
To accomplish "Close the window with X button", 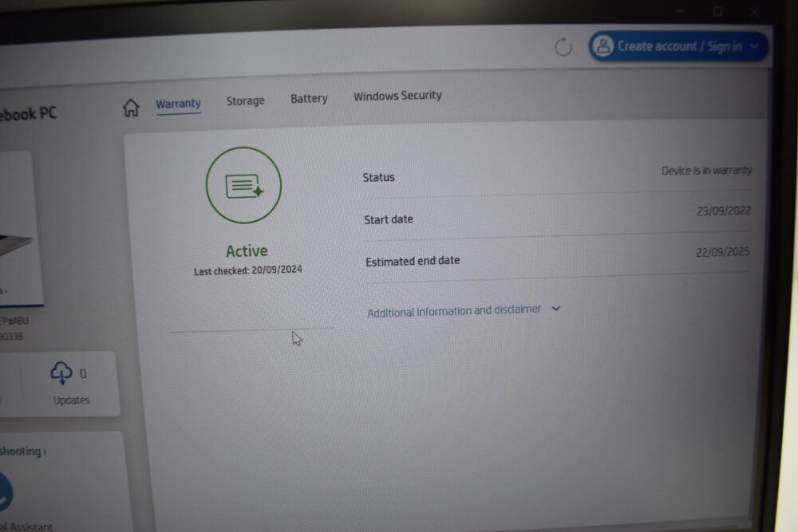I will (x=754, y=12).
